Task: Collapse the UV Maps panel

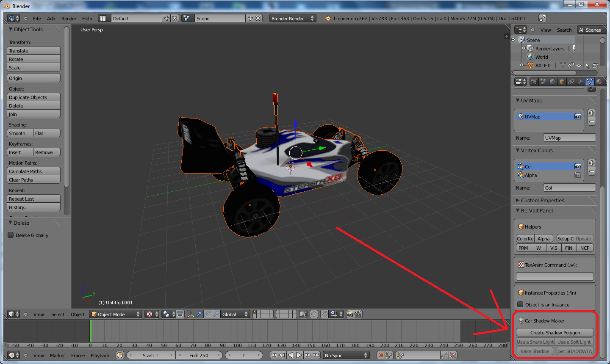Action: tap(518, 100)
